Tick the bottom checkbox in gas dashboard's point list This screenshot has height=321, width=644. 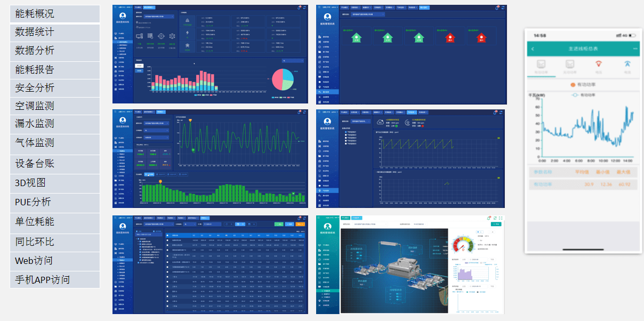(x=346, y=144)
